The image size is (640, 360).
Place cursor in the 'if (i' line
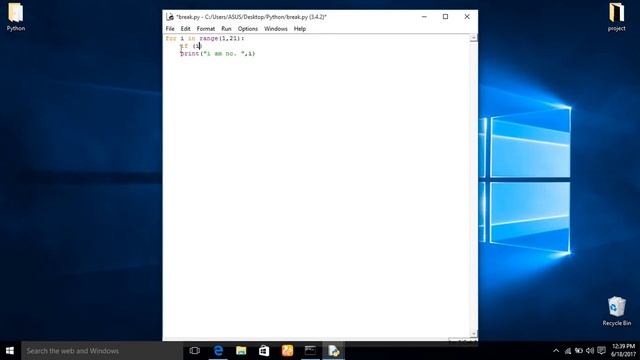click(x=191, y=46)
